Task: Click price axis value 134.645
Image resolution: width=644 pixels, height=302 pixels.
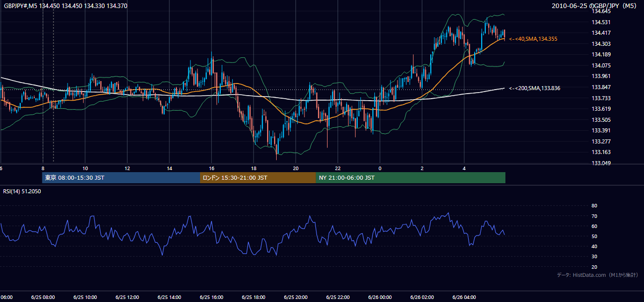Action: point(601,11)
